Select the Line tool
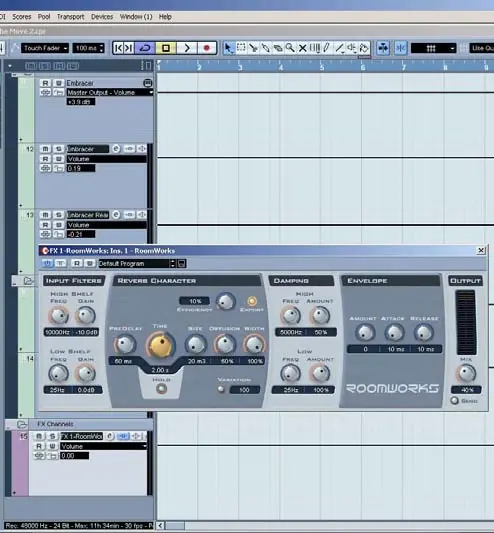Viewport: 494px width, 533px height. click(x=339, y=48)
